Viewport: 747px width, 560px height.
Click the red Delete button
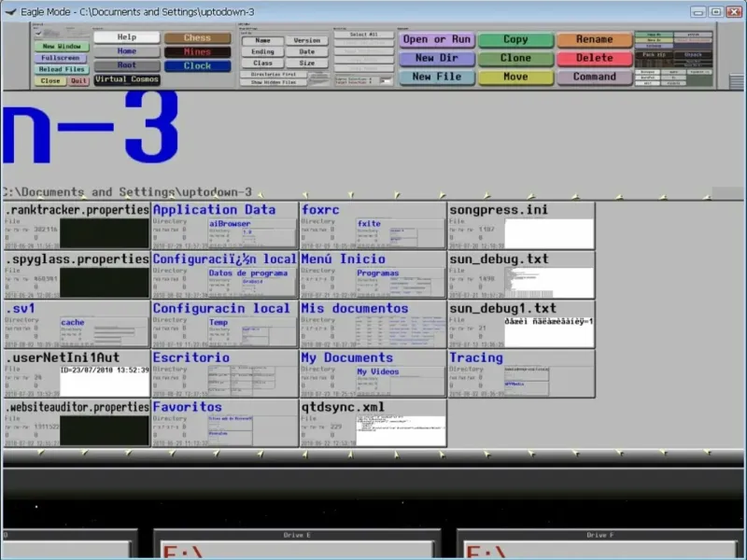(x=595, y=58)
